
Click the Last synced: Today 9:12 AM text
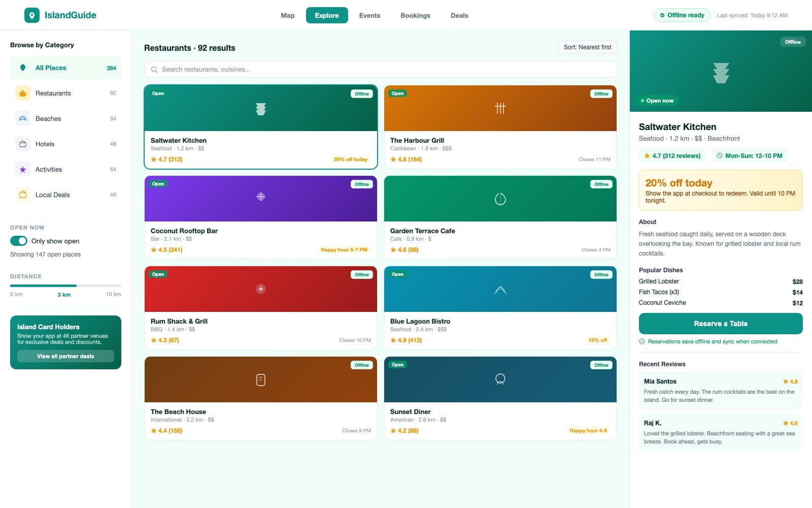pos(752,15)
